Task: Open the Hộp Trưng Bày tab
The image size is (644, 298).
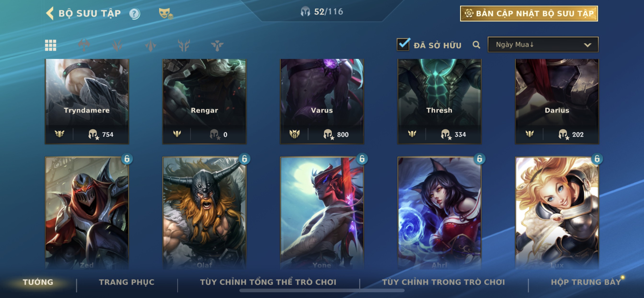Action: [586, 282]
